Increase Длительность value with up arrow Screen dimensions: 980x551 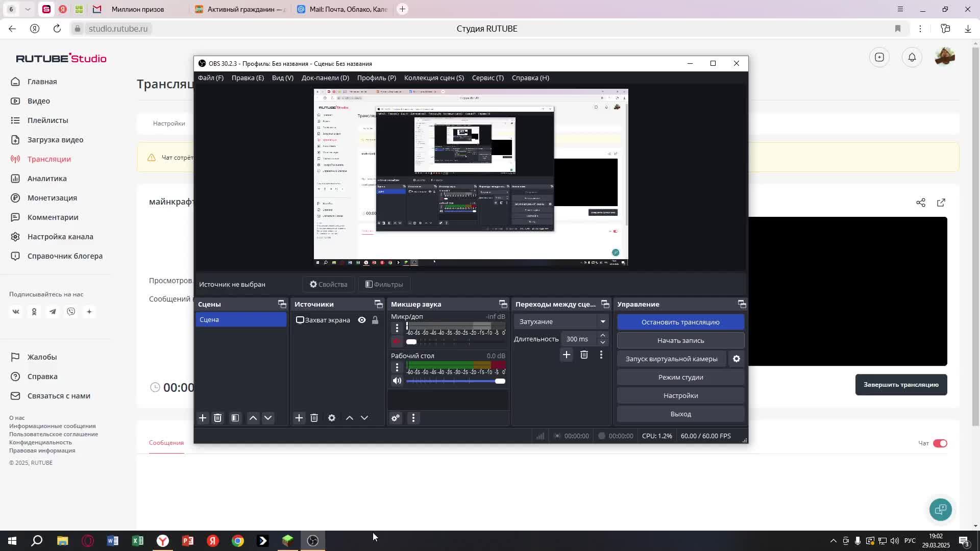(x=603, y=336)
